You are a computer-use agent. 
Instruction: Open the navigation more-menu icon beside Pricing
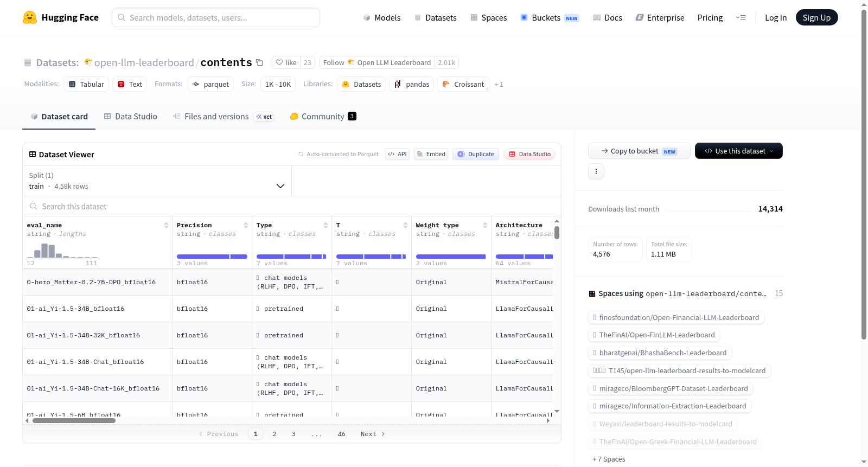(741, 17)
